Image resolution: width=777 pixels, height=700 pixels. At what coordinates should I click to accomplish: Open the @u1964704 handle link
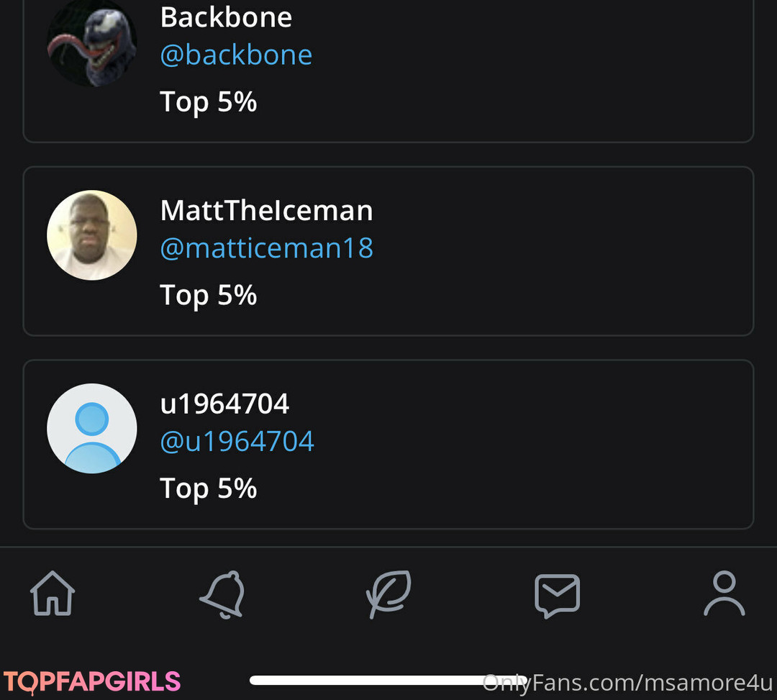237,441
